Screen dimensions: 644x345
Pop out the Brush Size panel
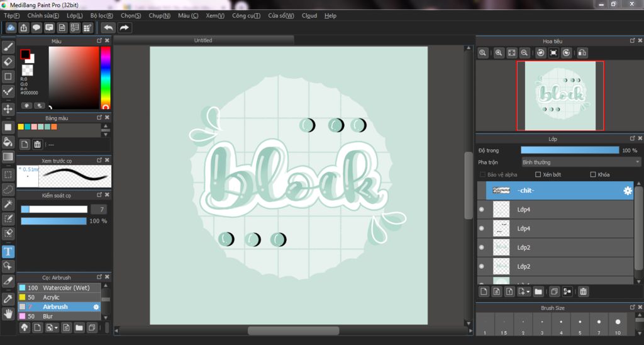632,307
